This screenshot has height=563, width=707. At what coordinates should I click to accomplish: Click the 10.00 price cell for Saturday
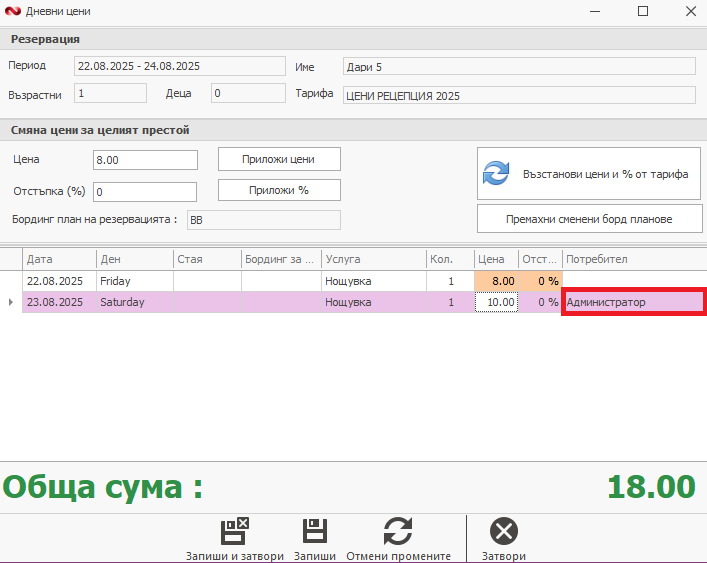(x=496, y=302)
